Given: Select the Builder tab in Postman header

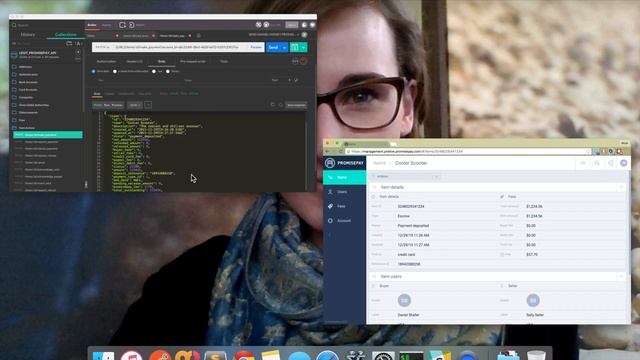Looking at the screenshot, I should coord(92,25).
